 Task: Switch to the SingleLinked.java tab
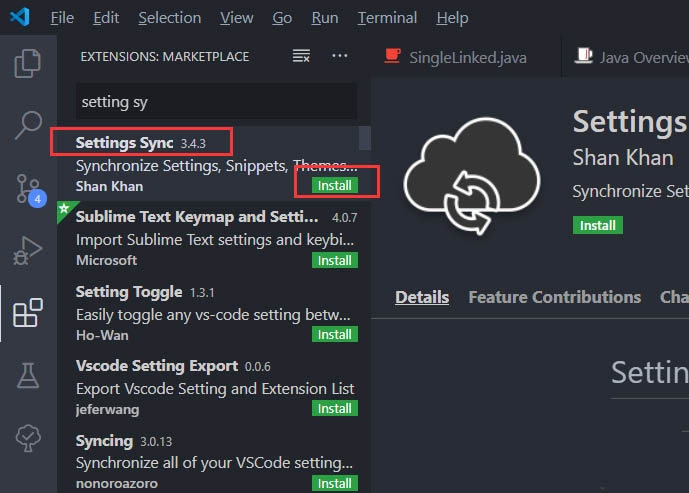[x=467, y=57]
